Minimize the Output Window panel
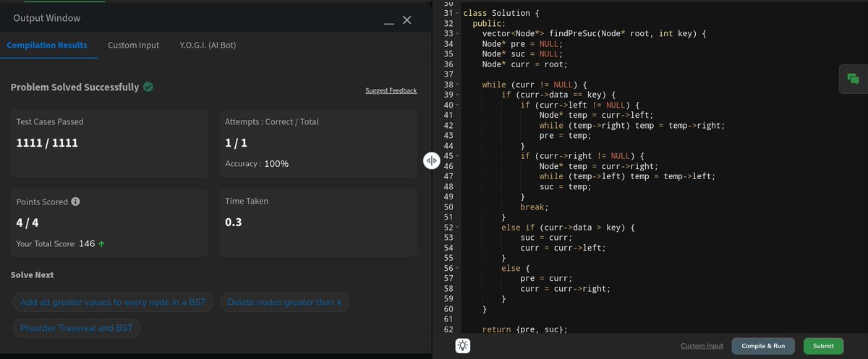This screenshot has width=868, height=359. pos(389,24)
